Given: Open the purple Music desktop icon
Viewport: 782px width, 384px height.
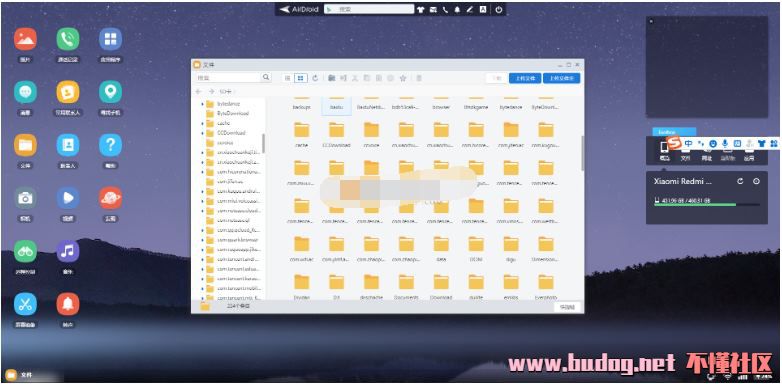Looking at the screenshot, I should coord(68,251).
